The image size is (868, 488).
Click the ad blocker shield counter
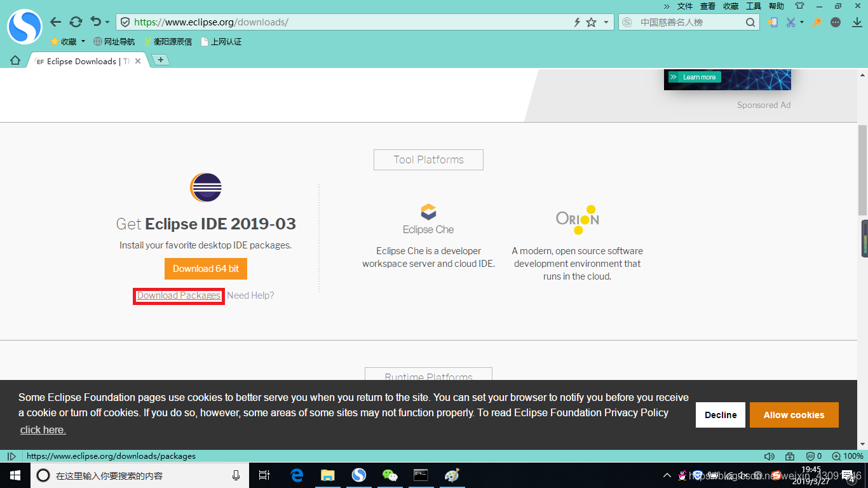click(x=814, y=456)
